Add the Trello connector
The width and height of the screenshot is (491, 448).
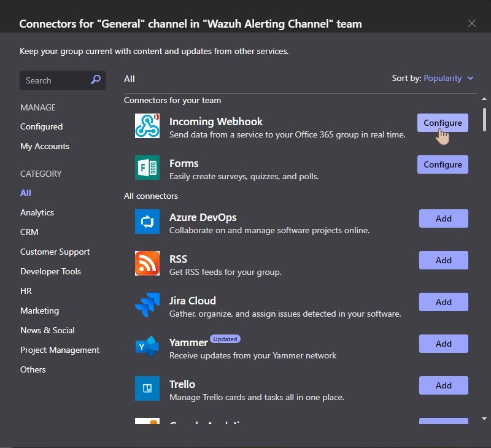[x=443, y=385]
